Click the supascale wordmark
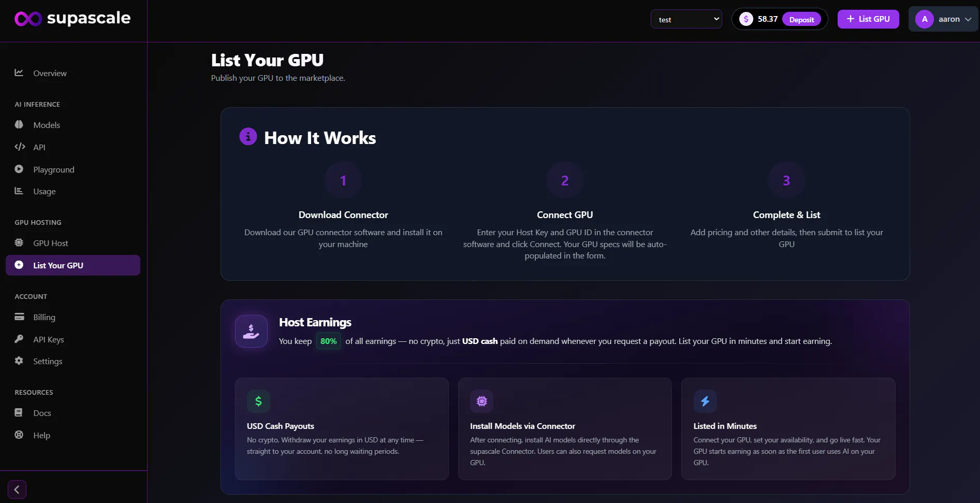This screenshot has width=980, height=503. click(89, 18)
